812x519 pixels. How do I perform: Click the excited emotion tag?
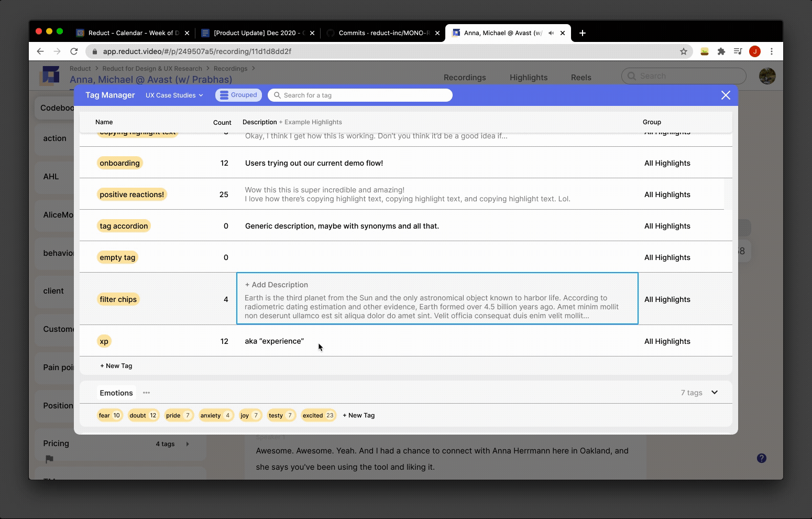tap(319, 415)
